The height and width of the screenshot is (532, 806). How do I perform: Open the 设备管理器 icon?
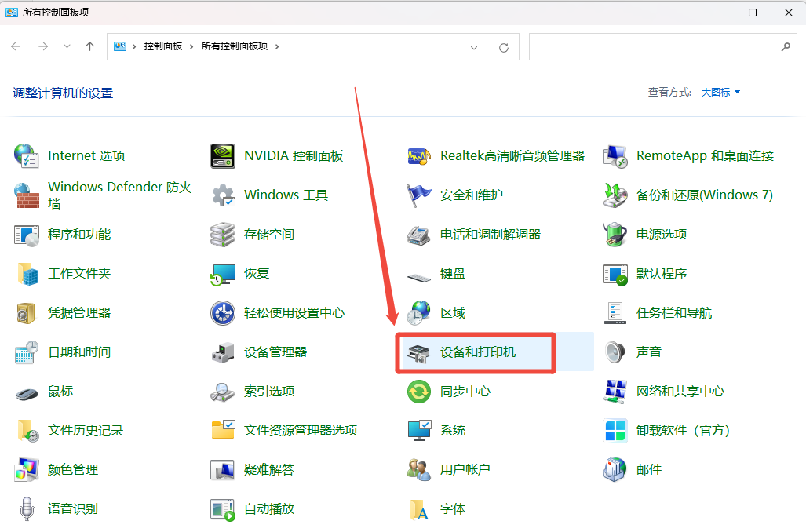(x=223, y=352)
